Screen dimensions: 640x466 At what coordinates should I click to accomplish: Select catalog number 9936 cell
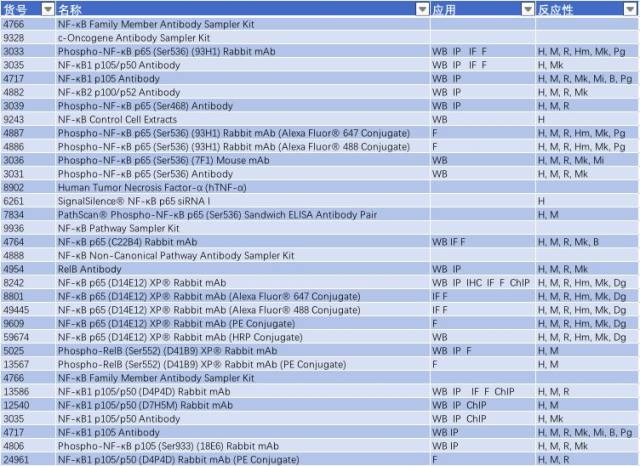click(x=28, y=228)
